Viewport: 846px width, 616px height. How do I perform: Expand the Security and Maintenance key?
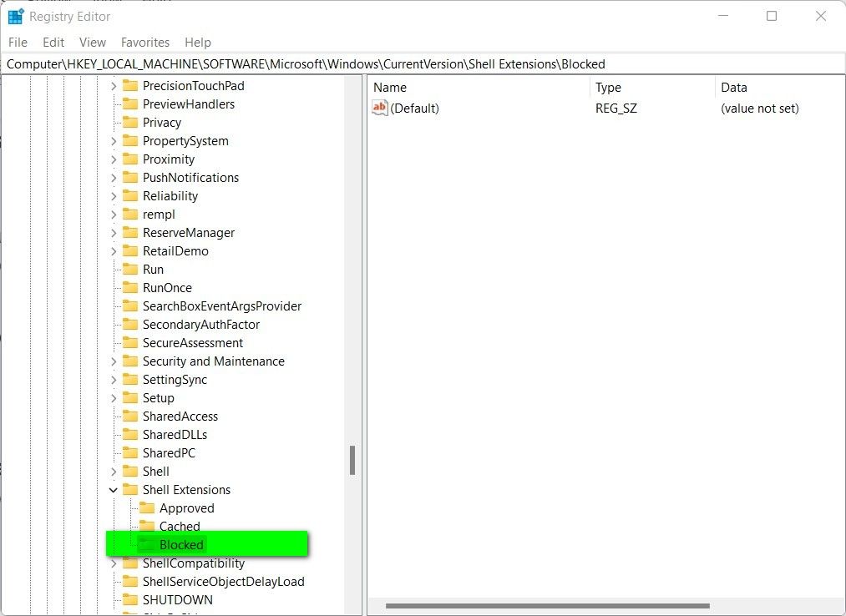[114, 361]
